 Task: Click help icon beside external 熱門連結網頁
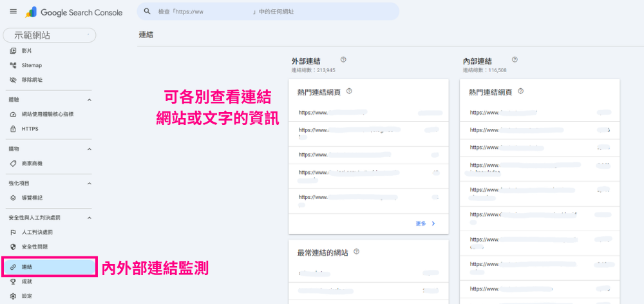click(x=350, y=91)
